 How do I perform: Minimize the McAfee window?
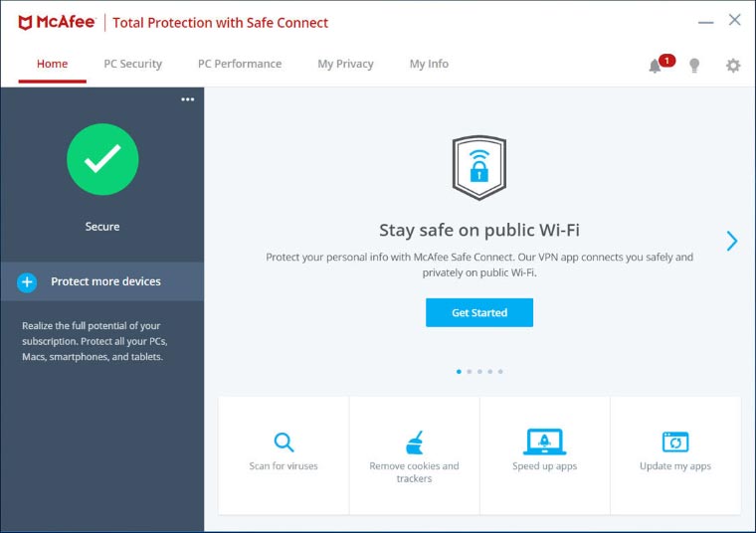[x=705, y=22]
